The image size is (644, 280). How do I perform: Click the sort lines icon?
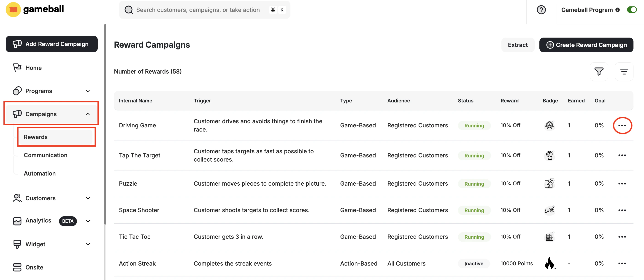pyautogui.click(x=624, y=71)
